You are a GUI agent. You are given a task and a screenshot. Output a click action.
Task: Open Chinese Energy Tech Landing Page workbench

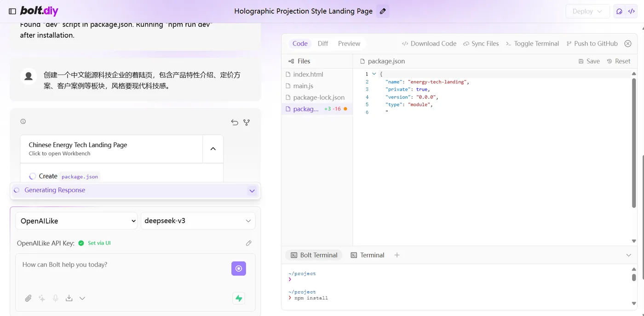[x=111, y=149]
